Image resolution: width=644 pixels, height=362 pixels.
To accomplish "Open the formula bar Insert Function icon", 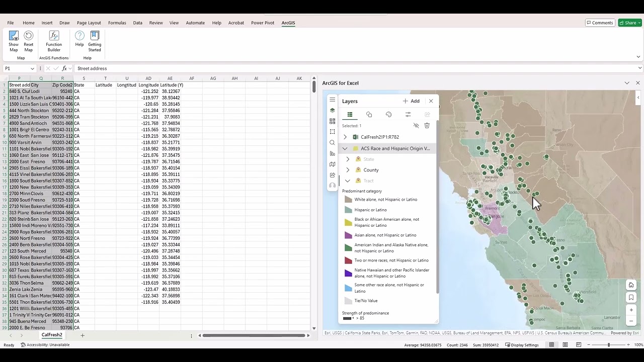I will pos(64,68).
